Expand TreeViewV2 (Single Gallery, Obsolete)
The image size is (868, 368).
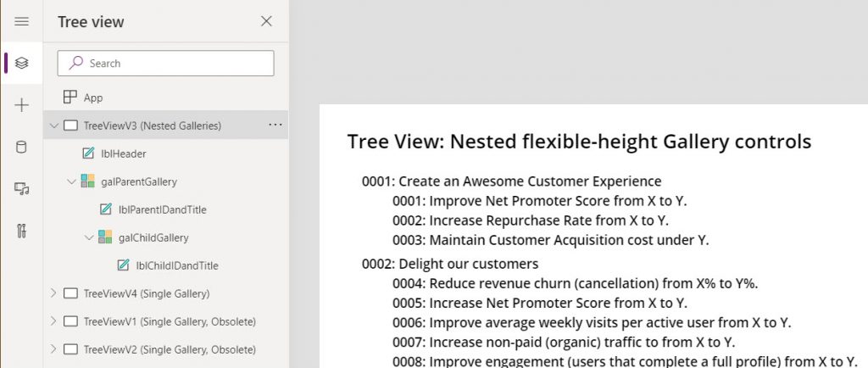[x=53, y=349]
